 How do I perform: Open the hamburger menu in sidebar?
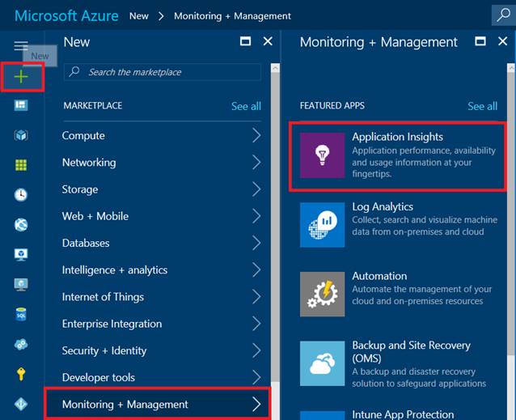[21, 46]
